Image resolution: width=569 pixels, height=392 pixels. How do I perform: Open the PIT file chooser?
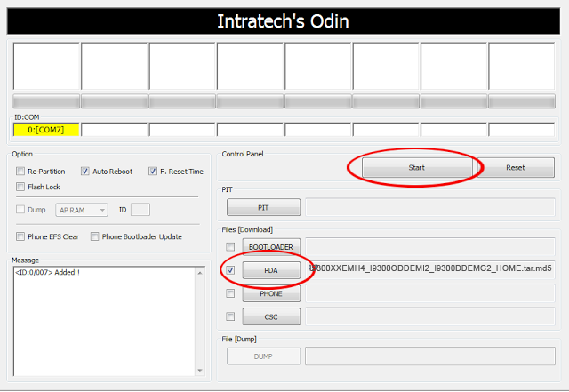(x=263, y=207)
